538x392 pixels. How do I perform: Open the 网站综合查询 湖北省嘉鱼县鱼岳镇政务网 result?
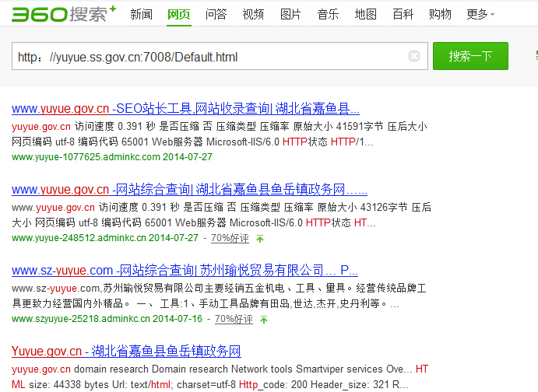[x=189, y=190]
